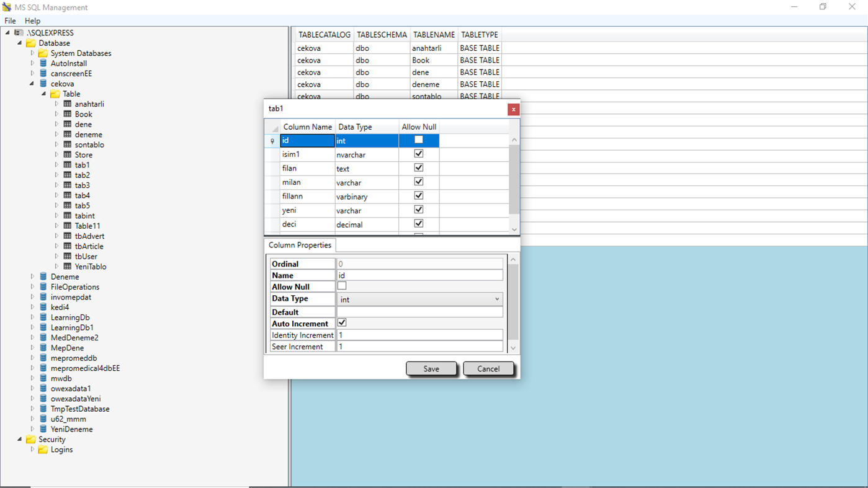Click the System Databases folder icon
The image size is (868, 488).
point(43,53)
